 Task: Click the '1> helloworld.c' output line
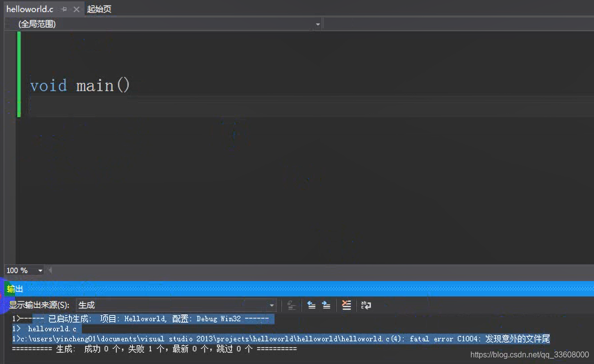click(44, 329)
